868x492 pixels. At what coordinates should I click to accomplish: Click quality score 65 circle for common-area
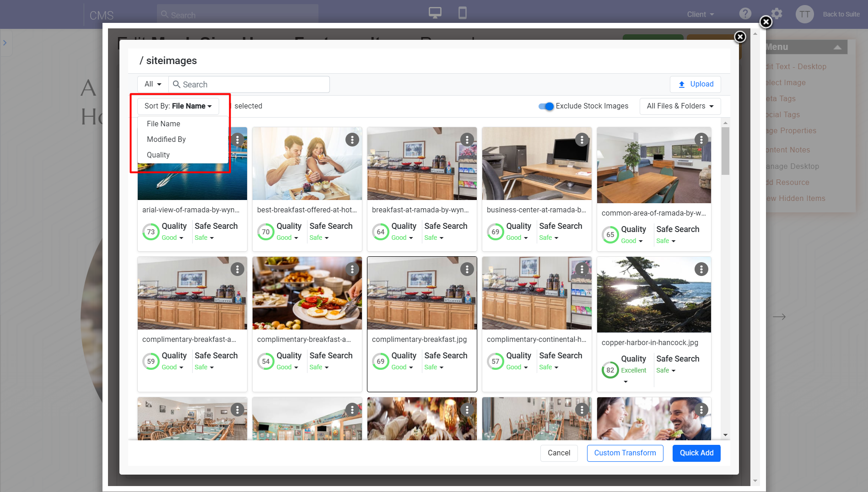coord(610,235)
